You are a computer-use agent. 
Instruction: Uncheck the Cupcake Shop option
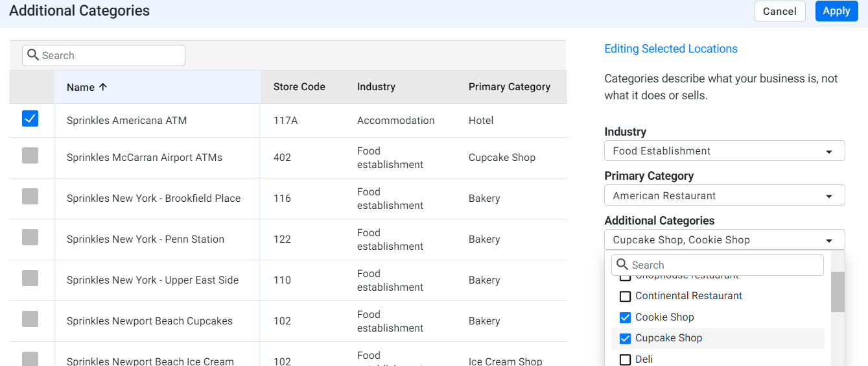pyautogui.click(x=625, y=338)
